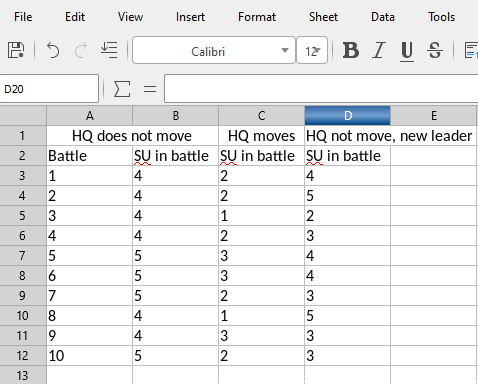Select column B header
478x384 pixels.
click(x=175, y=116)
